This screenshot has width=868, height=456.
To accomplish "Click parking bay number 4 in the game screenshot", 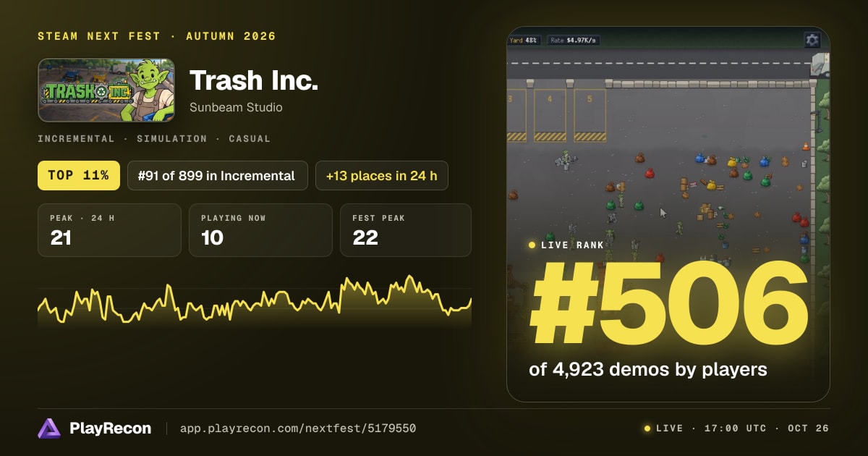I will (x=550, y=115).
